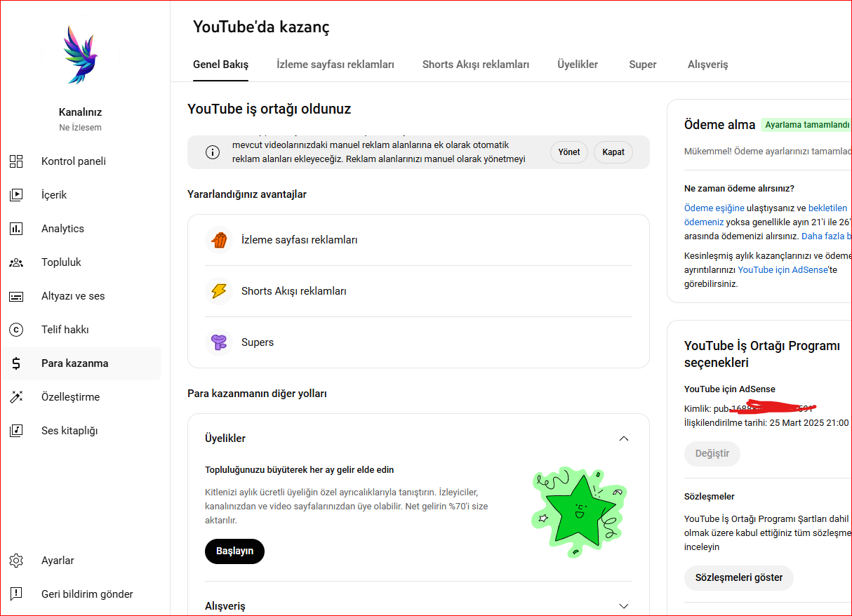
Task: Click the Ne İzlesem channel subtitle
Action: (81, 128)
